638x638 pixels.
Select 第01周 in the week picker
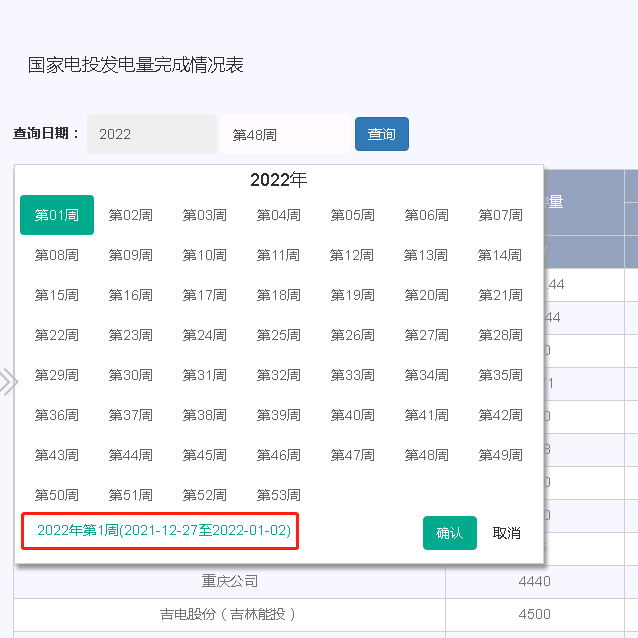click(x=57, y=215)
